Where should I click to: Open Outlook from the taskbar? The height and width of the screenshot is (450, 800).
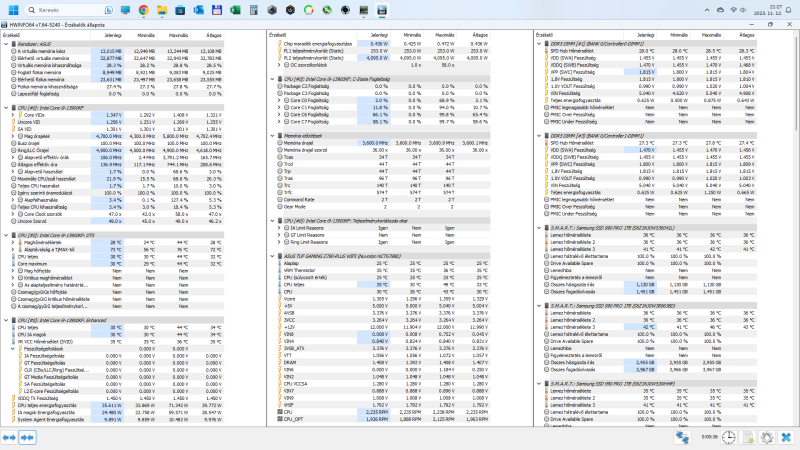tap(198, 10)
